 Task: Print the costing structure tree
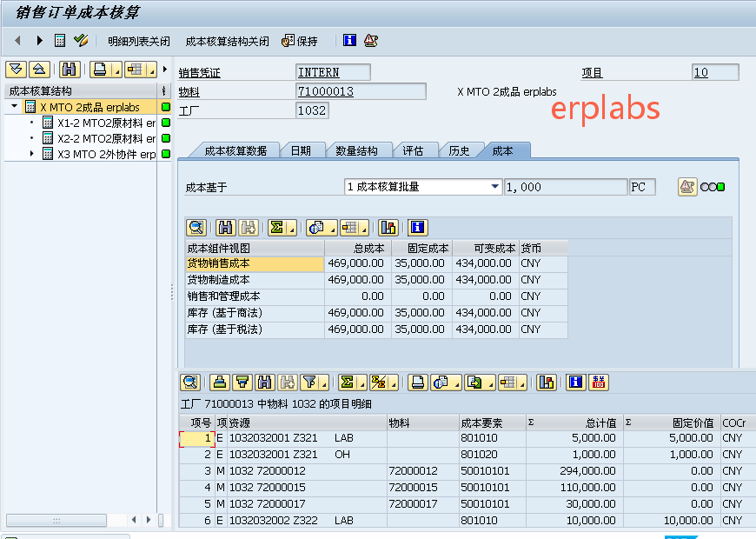click(100, 70)
